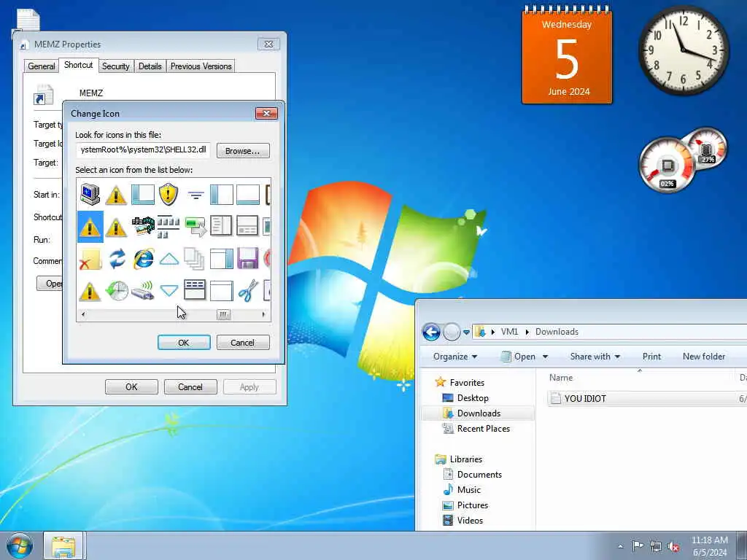Image resolution: width=747 pixels, height=560 pixels.
Task: Cancel the Change Icon dialog
Action: (243, 343)
